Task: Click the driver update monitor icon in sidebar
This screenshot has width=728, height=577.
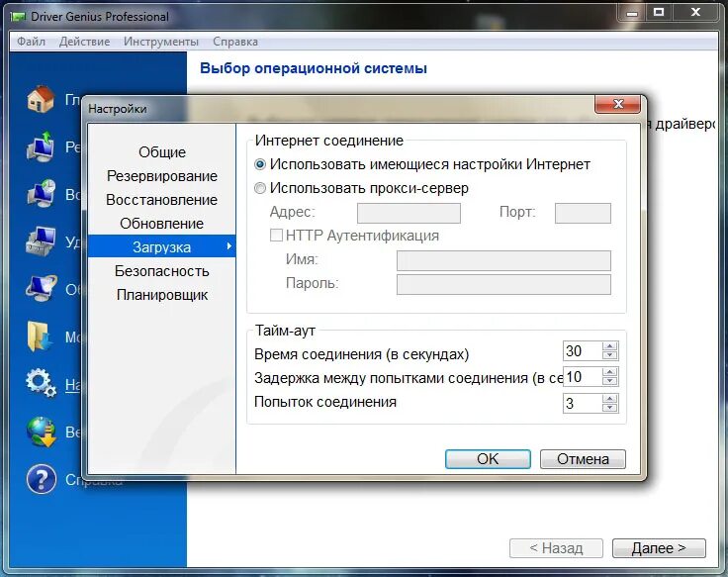Action: click(41, 289)
